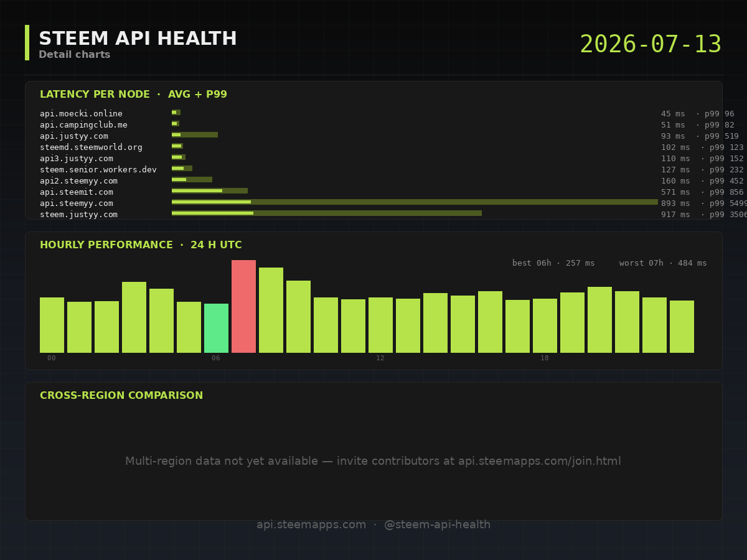The width and height of the screenshot is (747, 560).
Task: Click the LATENCY PER NODE heading
Action: [x=133, y=95]
